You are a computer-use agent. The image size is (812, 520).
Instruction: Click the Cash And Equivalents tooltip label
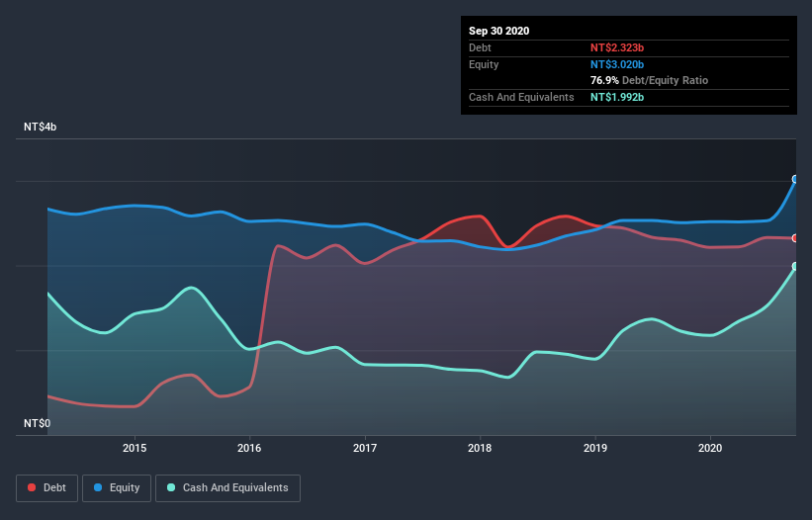coord(521,97)
